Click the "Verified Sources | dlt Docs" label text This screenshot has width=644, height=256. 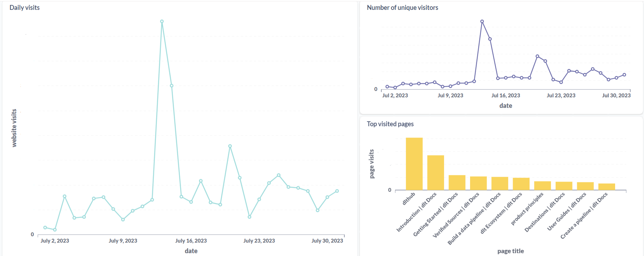tap(456, 215)
